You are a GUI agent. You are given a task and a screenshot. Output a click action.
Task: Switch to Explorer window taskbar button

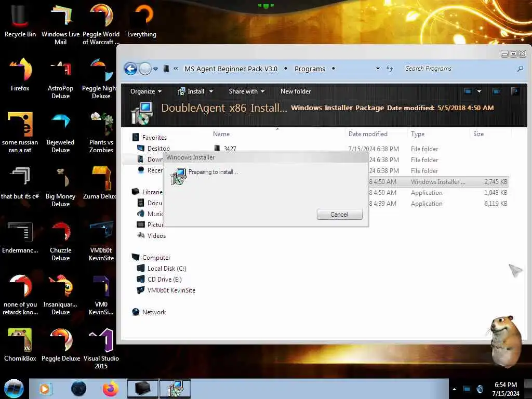pyautogui.click(x=143, y=389)
